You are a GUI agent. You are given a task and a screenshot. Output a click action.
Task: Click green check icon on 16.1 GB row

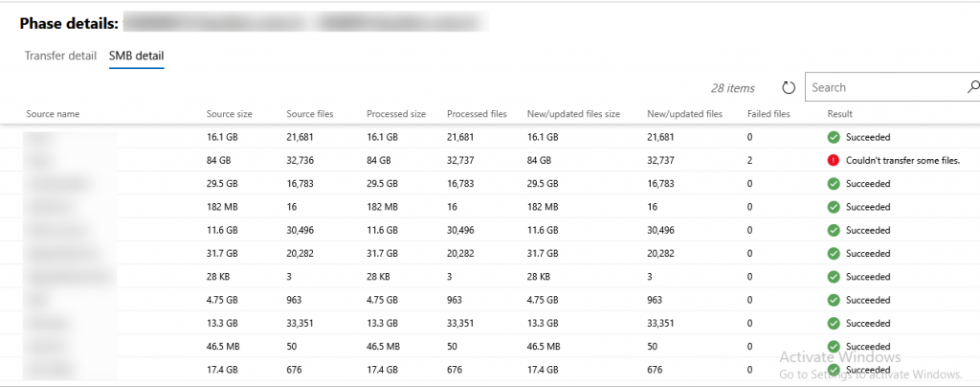point(833,138)
